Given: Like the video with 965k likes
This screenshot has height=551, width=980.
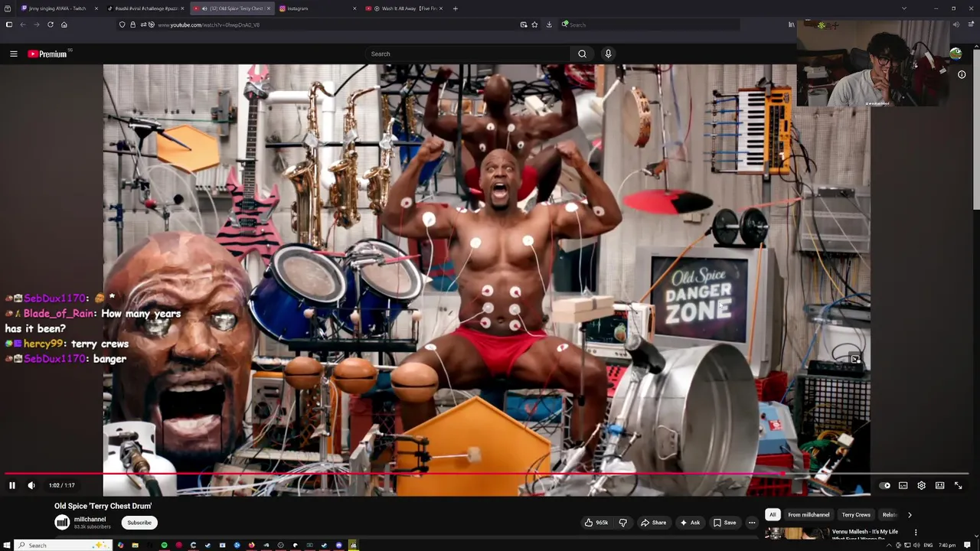Looking at the screenshot, I should 596,523.
